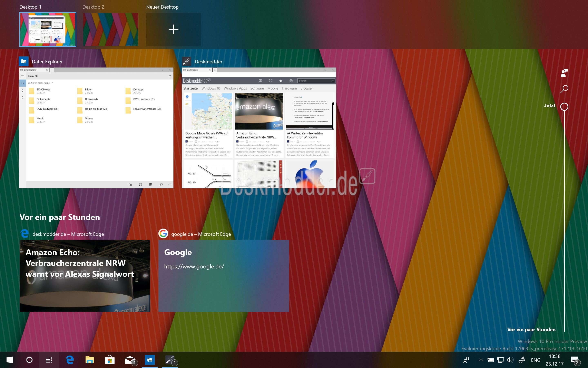
Task: Add a new tab in Datei-Explorer
Action: 52,70
